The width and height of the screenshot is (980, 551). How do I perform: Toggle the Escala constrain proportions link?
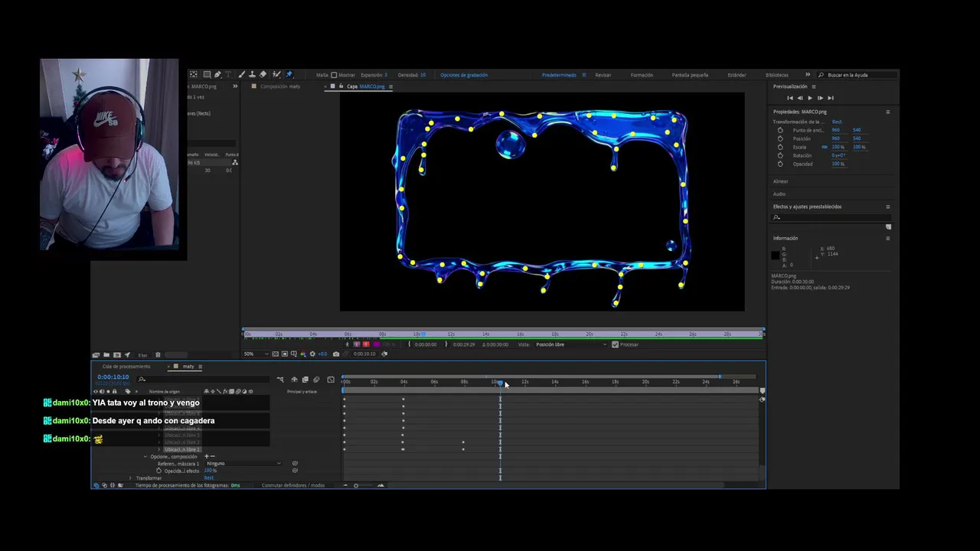point(825,147)
